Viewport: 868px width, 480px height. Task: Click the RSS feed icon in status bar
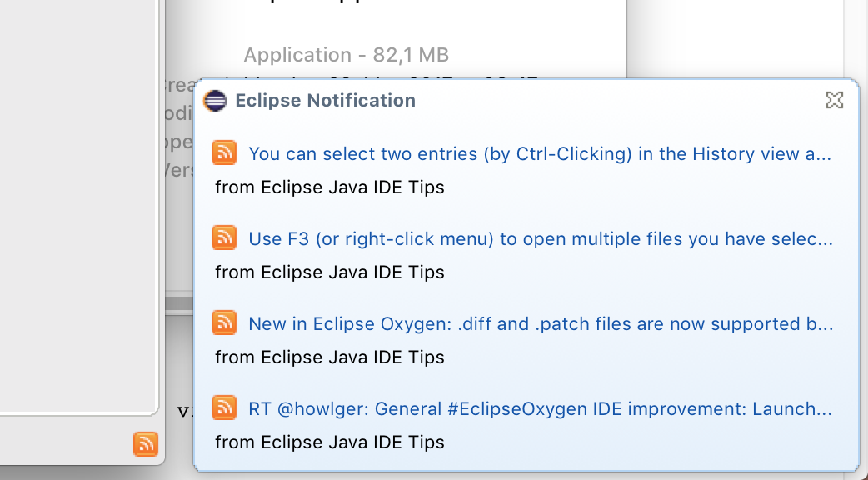(x=145, y=444)
